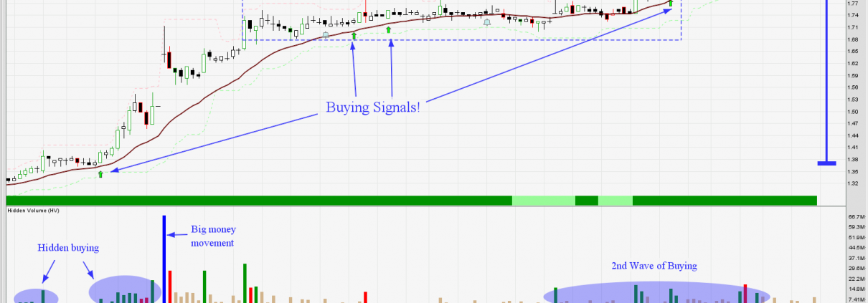868x303 pixels.
Task: Select the "2nd Wave of Buying" label
Action: coord(654,266)
